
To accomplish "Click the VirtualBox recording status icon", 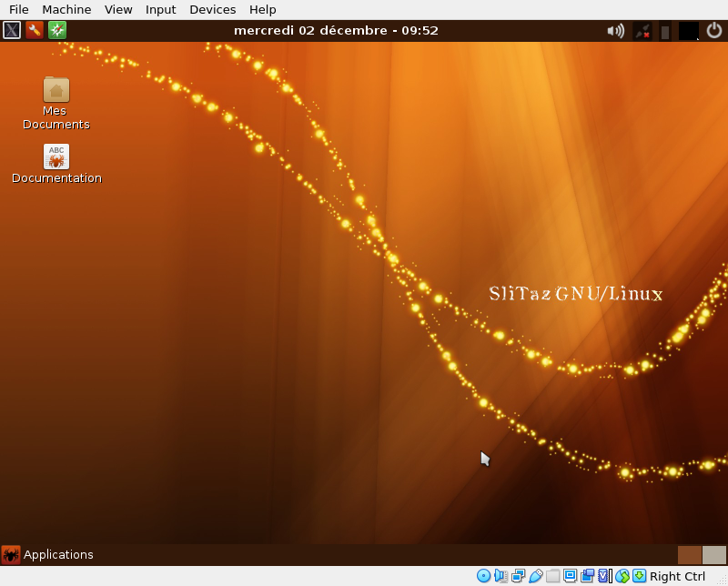I will click(x=587, y=576).
